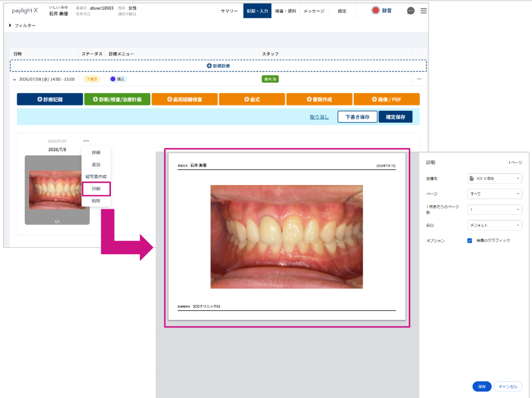Screen dimensions: 532x398
Task: Click the 下書き保存 button
Action: point(357,117)
